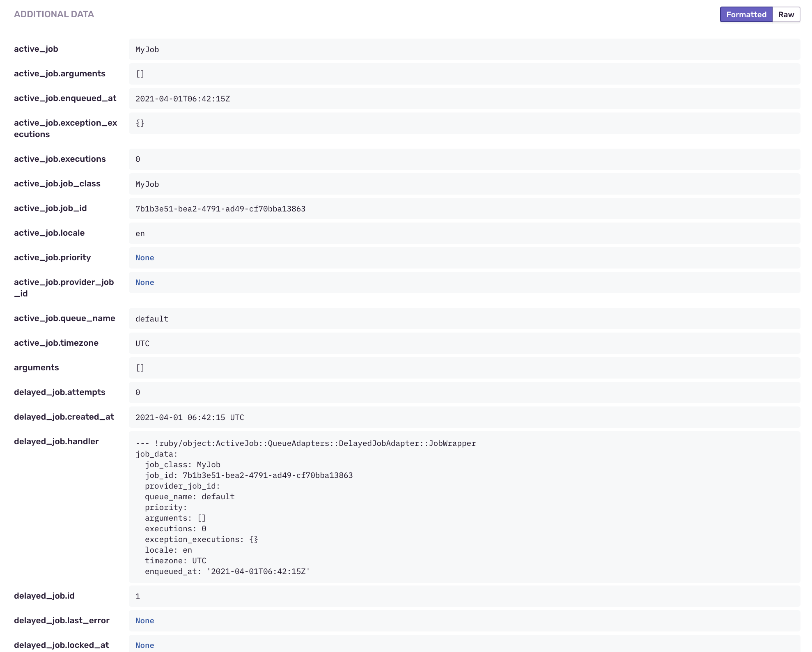Click the None value of delayed_job.last_error

click(145, 621)
